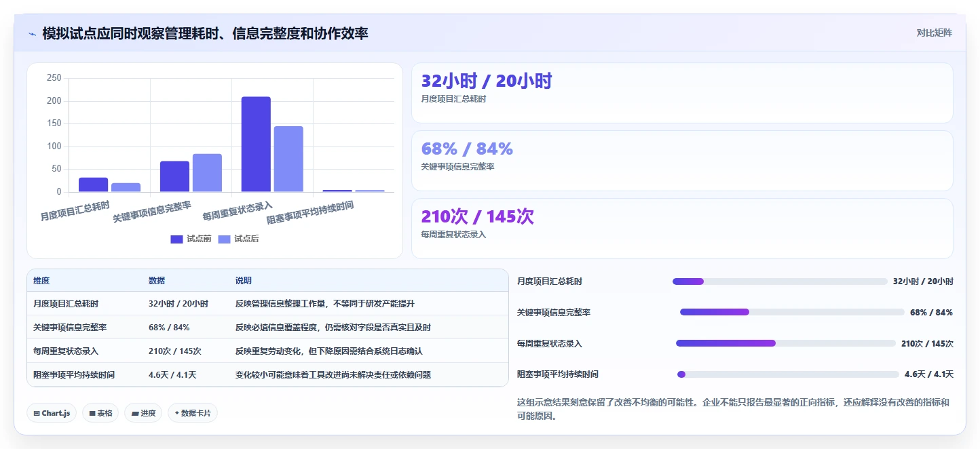This screenshot has height=449, width=980.
Task: Click the 试点前 bar for 月度项目汇总耗时
Action: pos(94,184)
